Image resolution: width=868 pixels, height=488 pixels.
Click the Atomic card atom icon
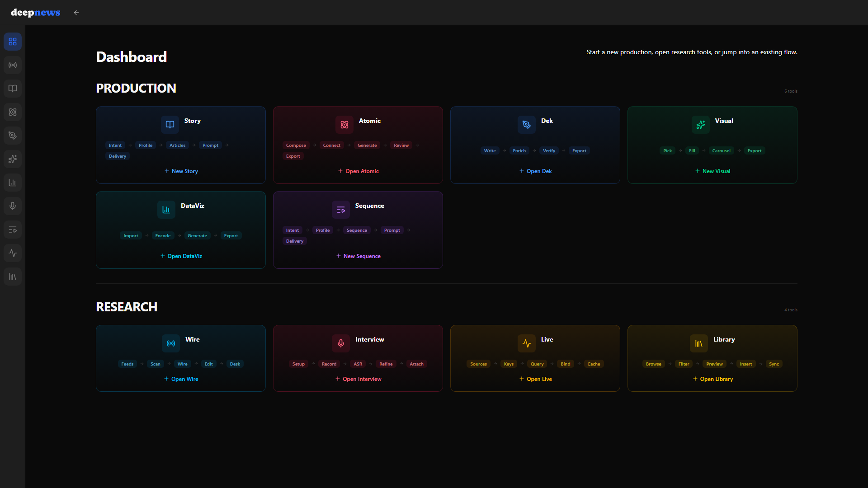point(344,125)
